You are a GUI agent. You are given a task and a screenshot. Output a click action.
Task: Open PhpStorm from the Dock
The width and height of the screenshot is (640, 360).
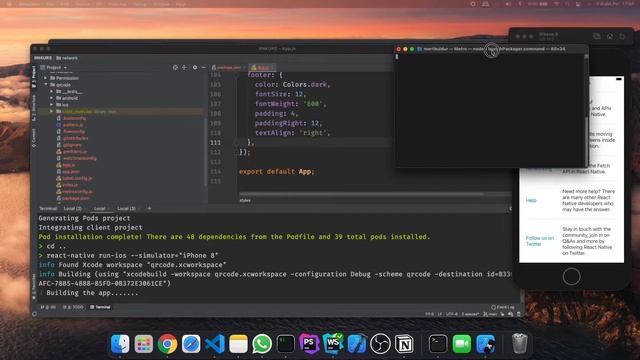309,344
